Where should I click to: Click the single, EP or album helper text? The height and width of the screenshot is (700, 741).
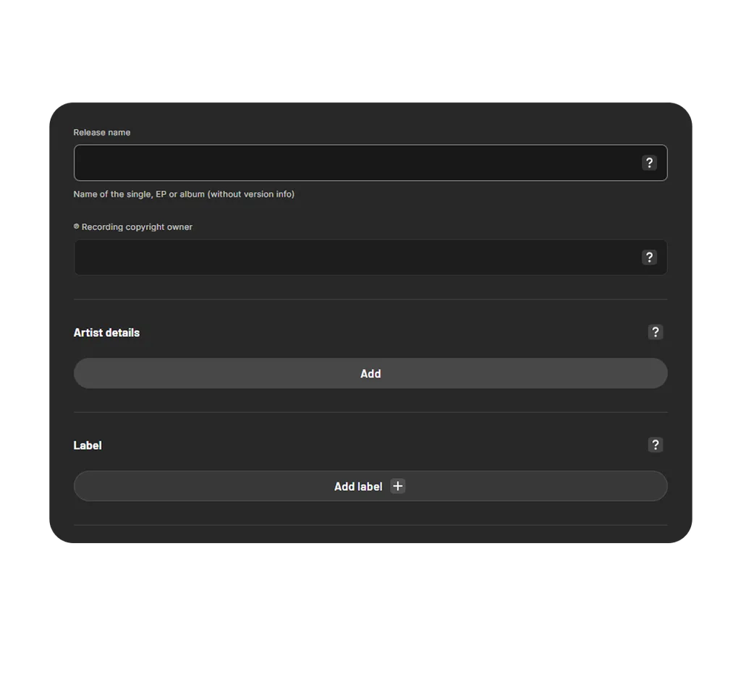[184, 194]
